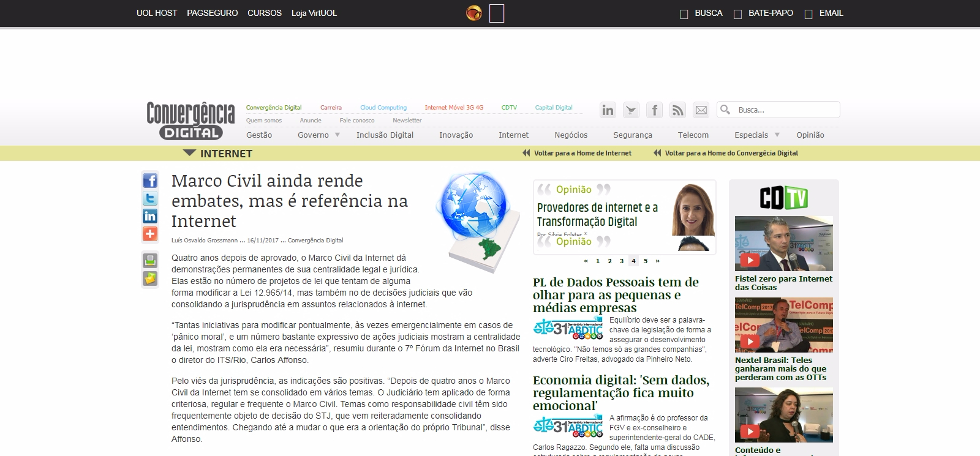Click the UOL globe logo in top bar
Viewport: 980px width, 456px height.
pyautogui.click(x=474, y=13)
